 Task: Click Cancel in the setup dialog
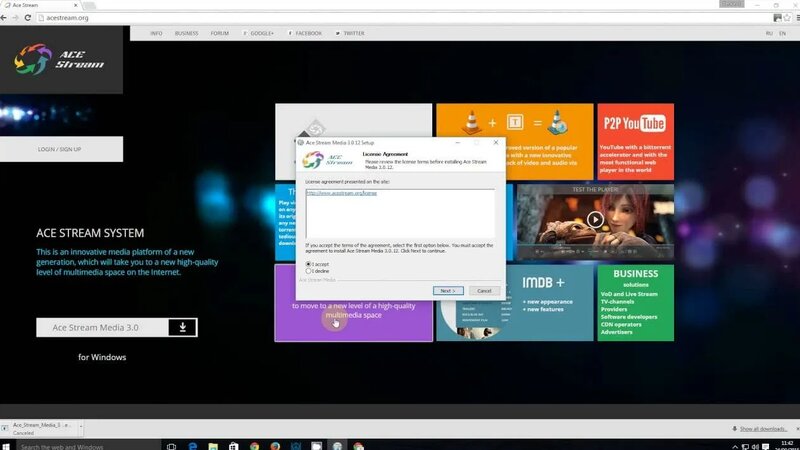[484, 291]
